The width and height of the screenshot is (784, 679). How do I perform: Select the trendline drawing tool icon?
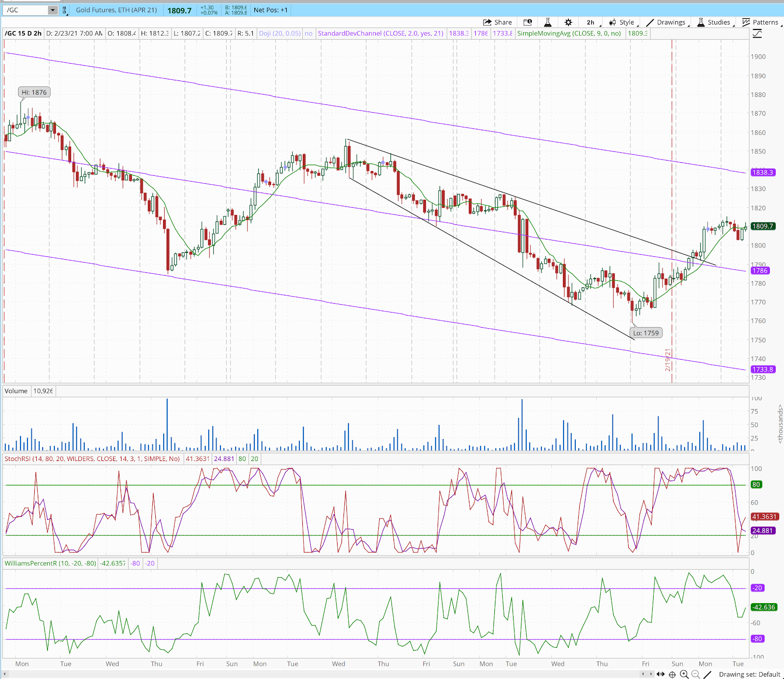(x=707, y=675)
